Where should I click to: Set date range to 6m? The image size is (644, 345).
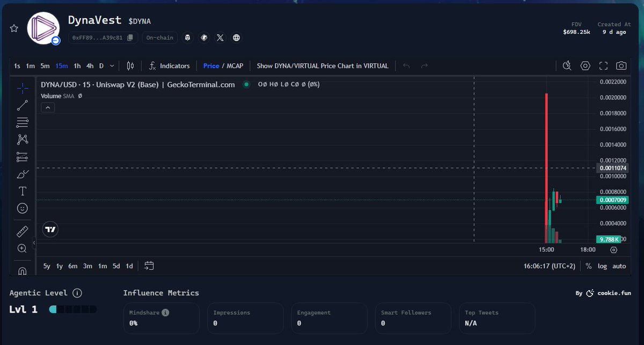[x=73, y=266]
